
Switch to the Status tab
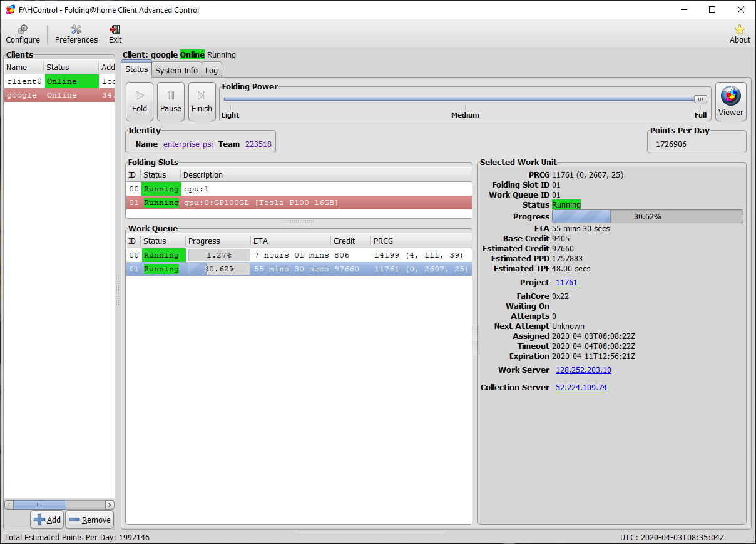[136, 69]
